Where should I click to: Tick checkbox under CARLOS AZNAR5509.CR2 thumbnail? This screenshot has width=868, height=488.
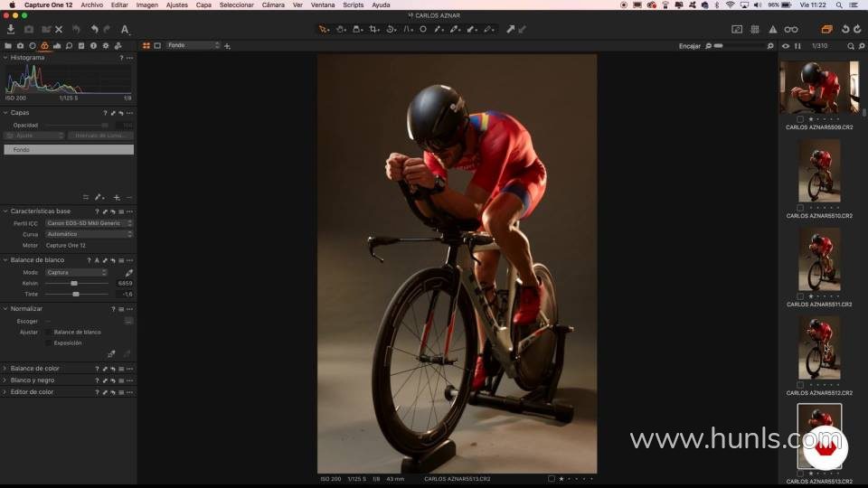point(800,119)
